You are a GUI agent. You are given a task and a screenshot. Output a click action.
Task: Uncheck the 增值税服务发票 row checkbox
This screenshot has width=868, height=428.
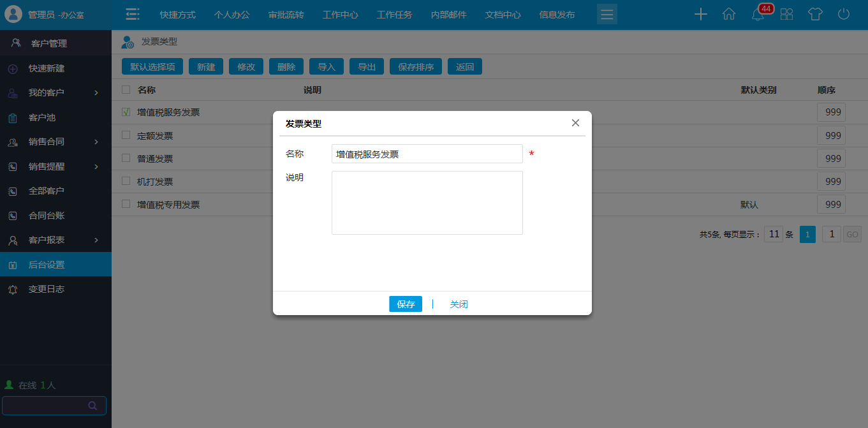125,112
